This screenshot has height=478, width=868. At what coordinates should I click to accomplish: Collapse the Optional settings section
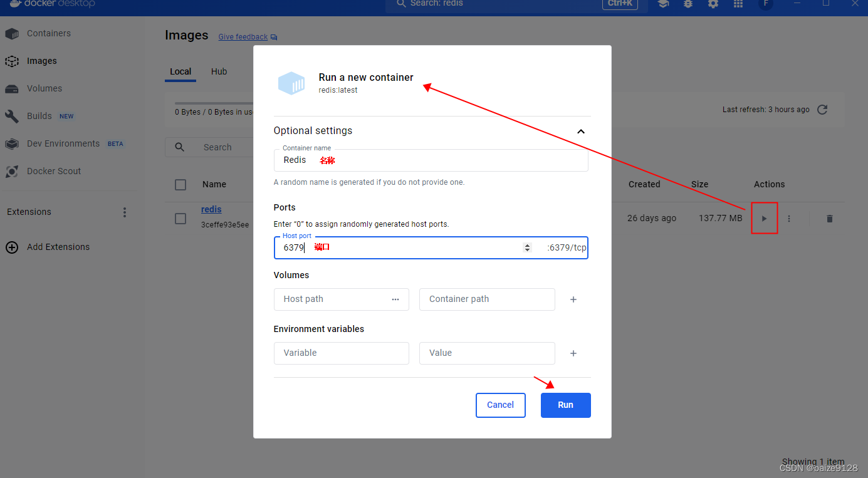[581, 132]
